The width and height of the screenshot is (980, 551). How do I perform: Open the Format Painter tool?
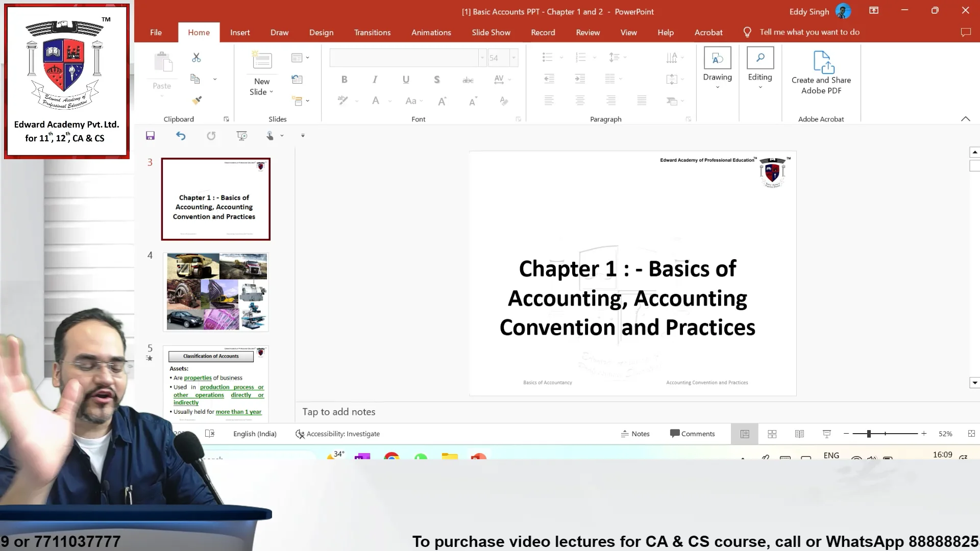coord(197,101)
